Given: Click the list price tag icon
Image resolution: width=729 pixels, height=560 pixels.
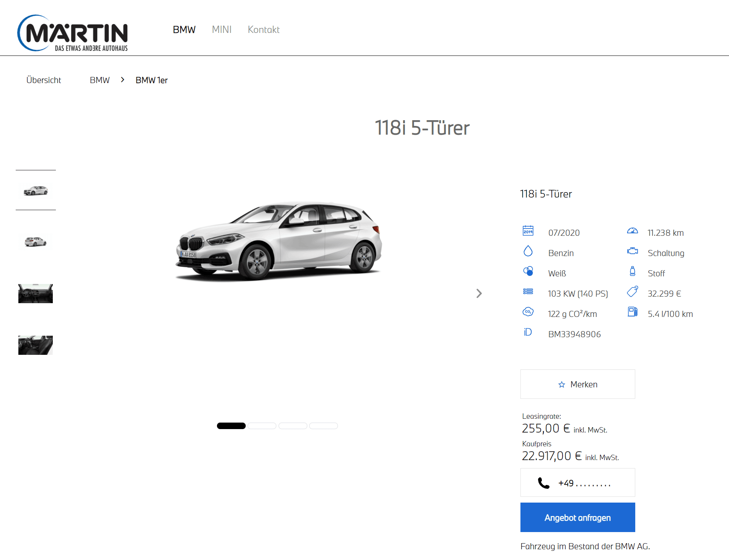Looking at the screenshot, I should 633,291.
